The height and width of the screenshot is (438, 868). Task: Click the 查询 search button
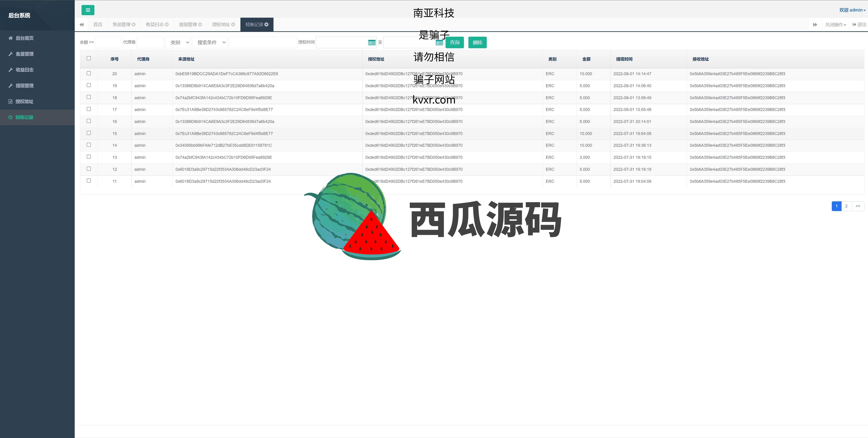455,43
